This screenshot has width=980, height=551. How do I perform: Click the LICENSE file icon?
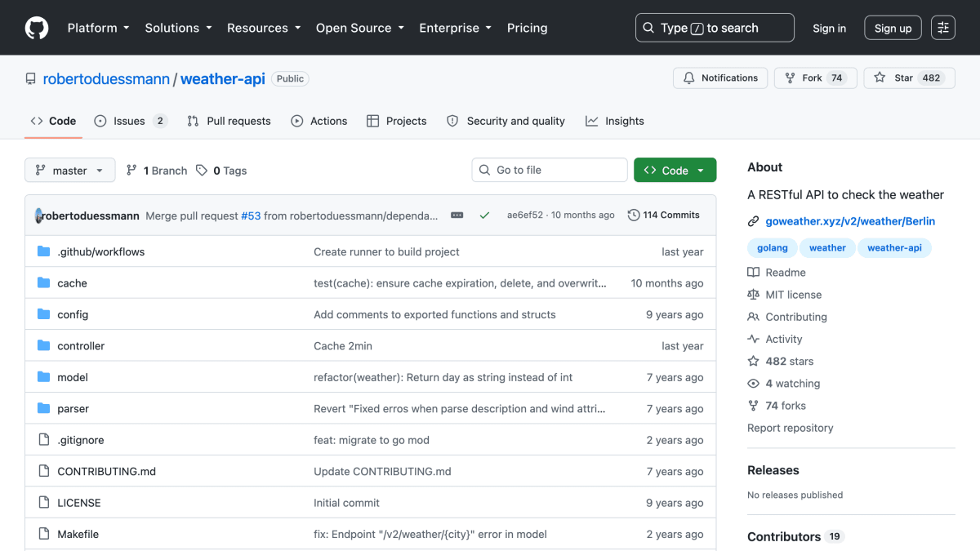pyautogui.click(x=44, y=503)
